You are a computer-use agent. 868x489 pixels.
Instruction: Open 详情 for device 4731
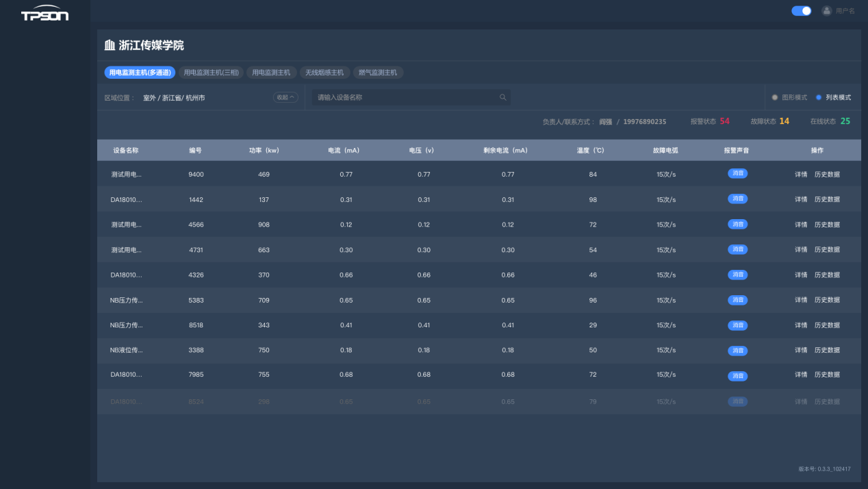click(x=801, y=250)
